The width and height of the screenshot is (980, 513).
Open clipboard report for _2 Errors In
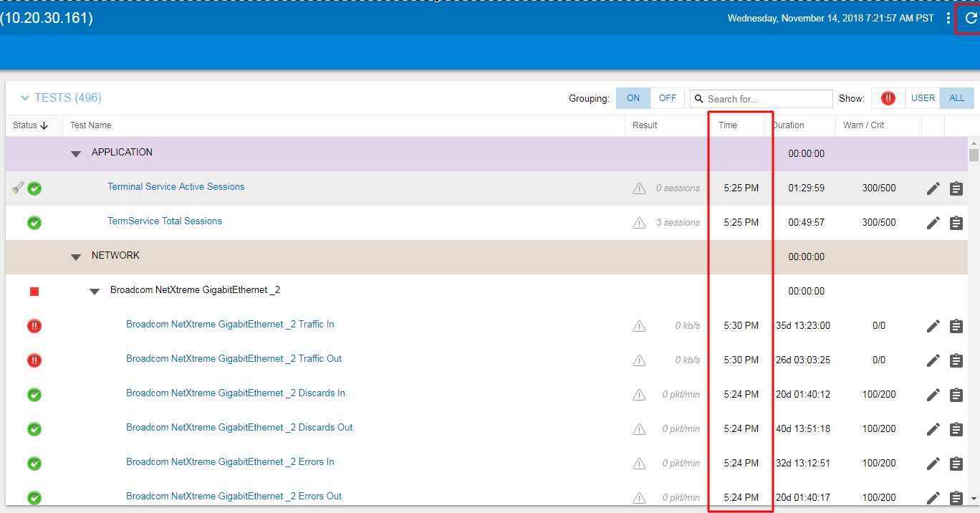coord(956,464)
